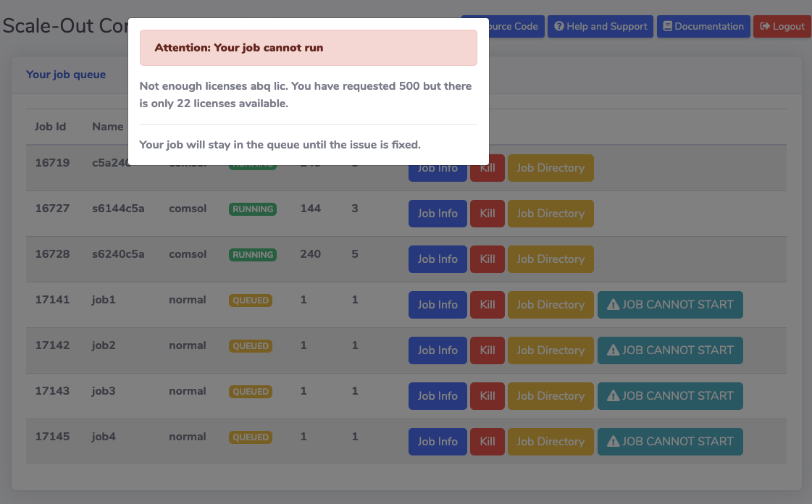Open Job Directory for s6144c5a
Viewport: 812px width, 504px height.
[x=550, y=214]
